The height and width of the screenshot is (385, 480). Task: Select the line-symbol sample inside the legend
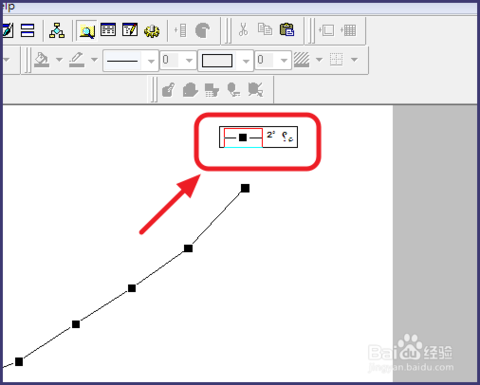click(243, 137)
